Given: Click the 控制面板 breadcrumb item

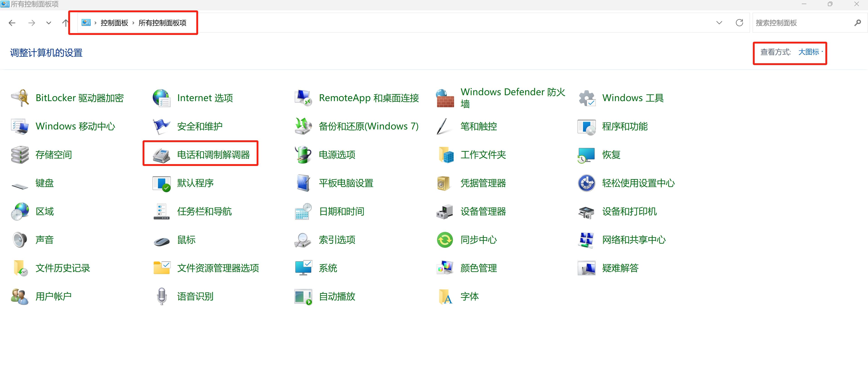Looking at the screenshot, I should pyautogui.click(x=114, y=23).
